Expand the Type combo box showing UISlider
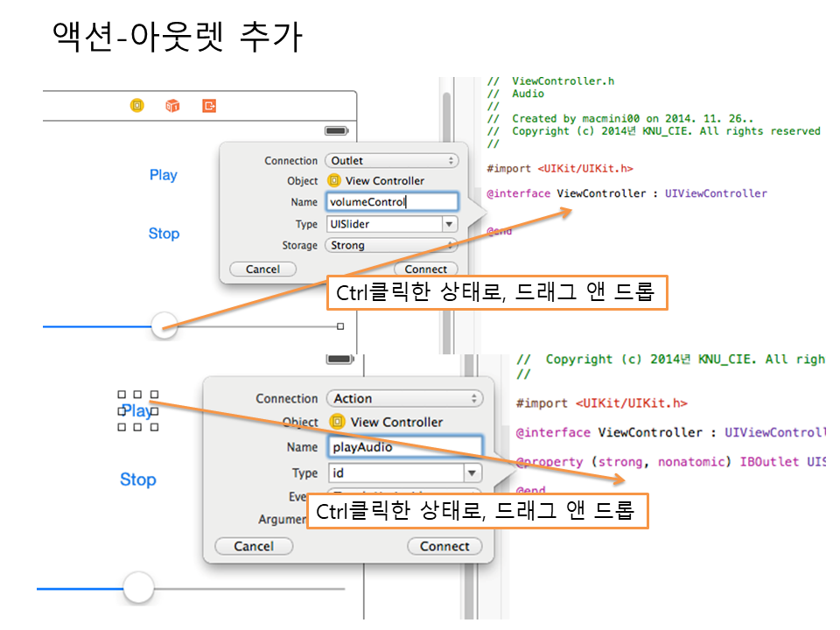 450,224
